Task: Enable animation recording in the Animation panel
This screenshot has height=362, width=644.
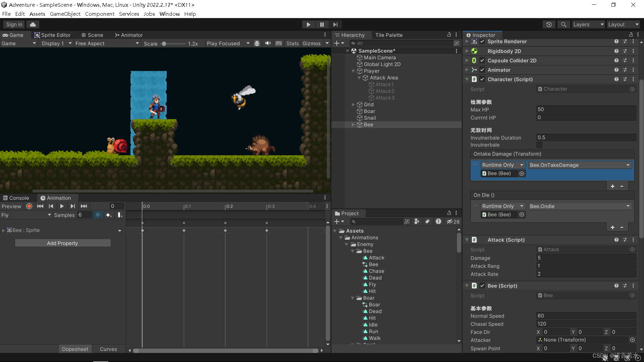Action: tap(29, 206)
